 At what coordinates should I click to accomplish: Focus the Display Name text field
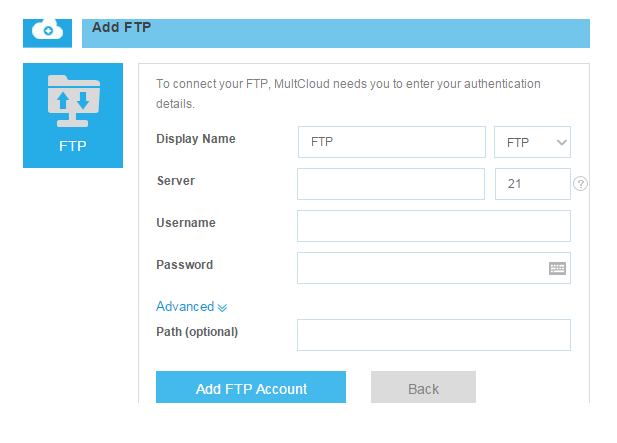click(391, 142)
